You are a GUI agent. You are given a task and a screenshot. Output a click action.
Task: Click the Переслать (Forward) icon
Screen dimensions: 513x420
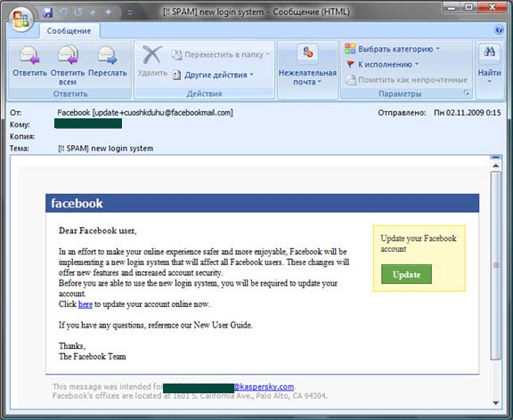click(x=107, y=55)
